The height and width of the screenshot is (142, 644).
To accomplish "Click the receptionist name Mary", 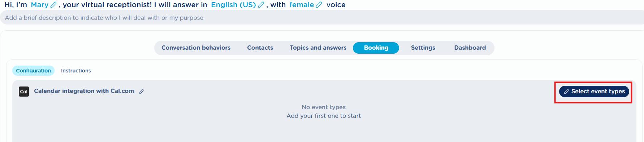I will [x=39, y=5].
